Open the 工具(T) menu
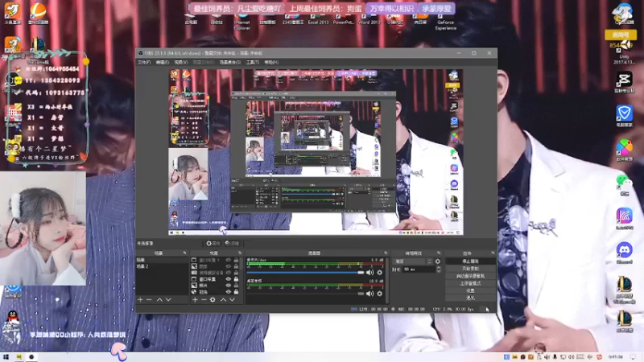 point(253,63)
